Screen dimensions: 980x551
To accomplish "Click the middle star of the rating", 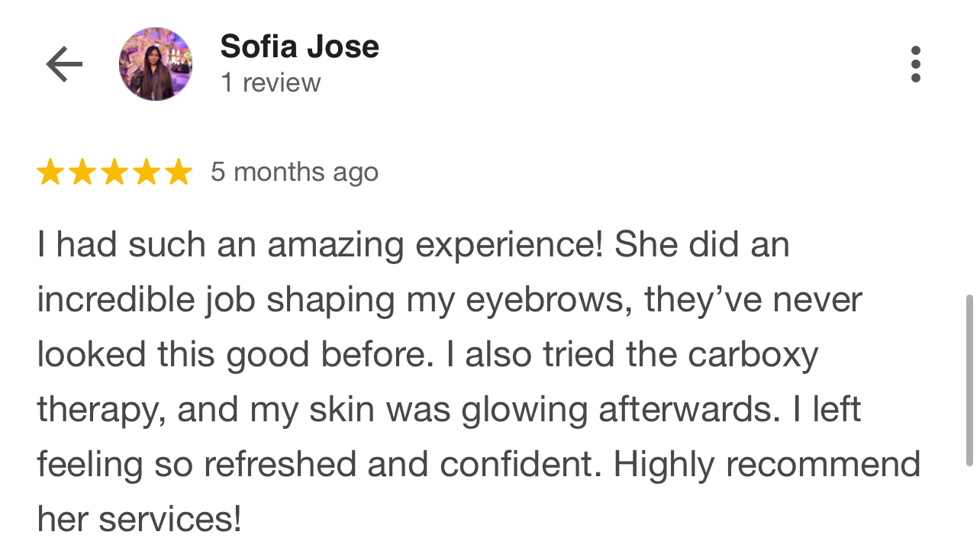I will (116, 172).
